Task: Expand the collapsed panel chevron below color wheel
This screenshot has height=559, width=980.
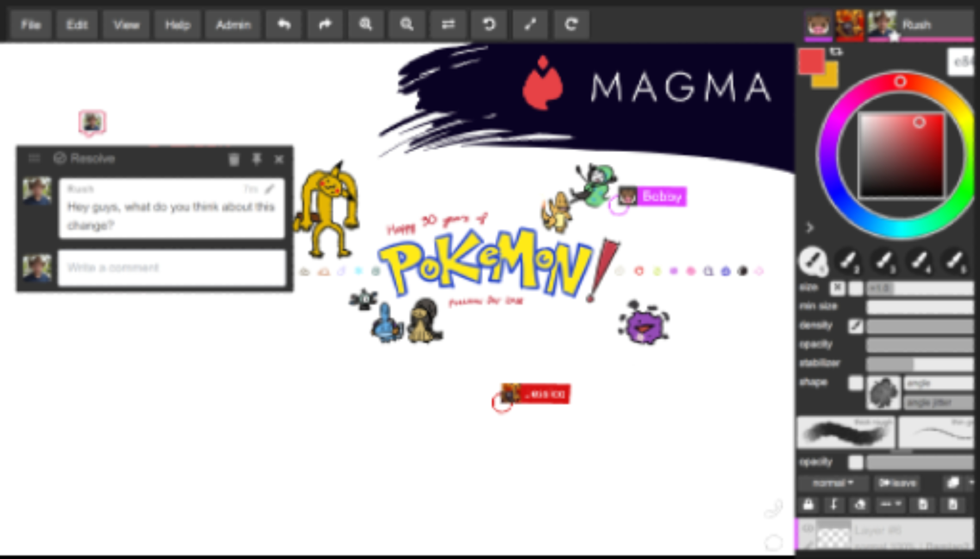Action: tap(809, 228)
